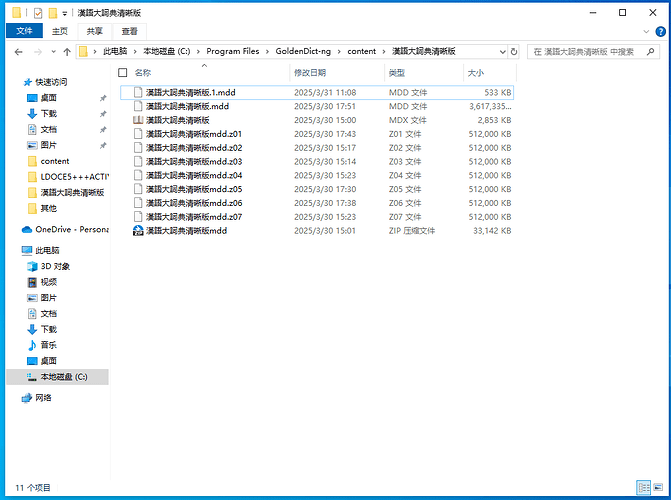Open the dropdown arrow after 此电脑 breadcrumb
The height and width of the screenshot is (500, 671).
click(x=135, y=51)
